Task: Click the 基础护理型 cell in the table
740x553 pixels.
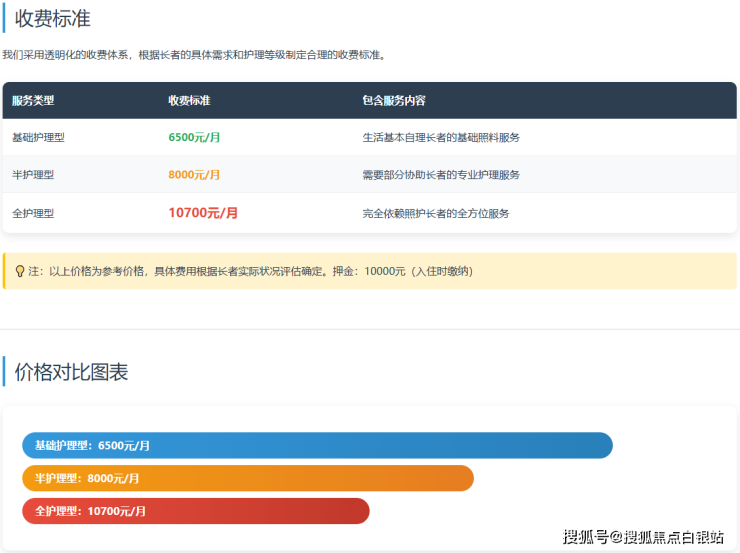Action: pyautogui.click(x=38, y=137)
